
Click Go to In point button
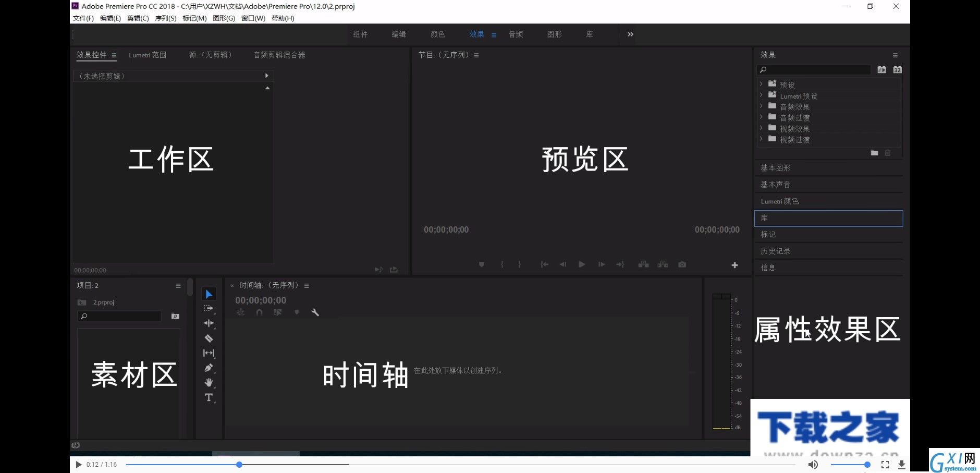coord(544,264)
